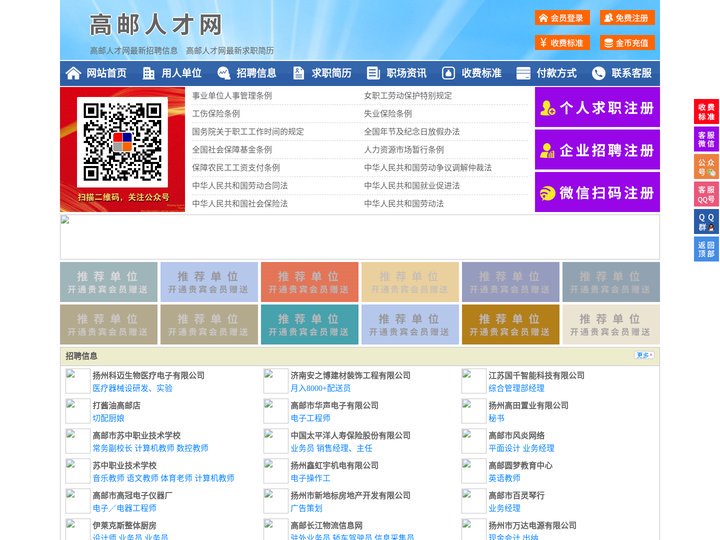Open company 打酱油高邮店
The width and height of the screenshot is (720, 540).
pyautogui.click(x=117, y=405)
